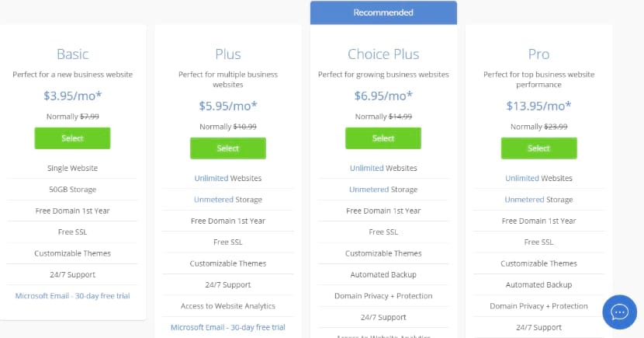Choose the Choice Plus plan Select button
The image size is (644, 338).
(x=383, y=138)
